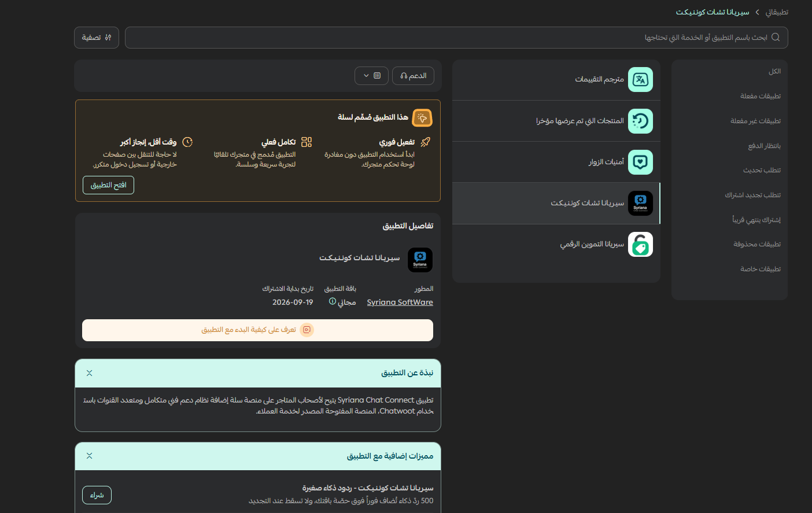Select إشتراك ينتهي قريباً category
812x513 pixels.
pyautogui.click(x=756, y=220)
